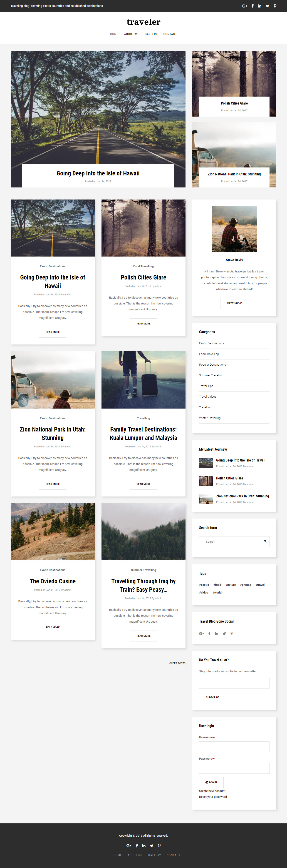Click the search magnifier icon

pos(265,541)
